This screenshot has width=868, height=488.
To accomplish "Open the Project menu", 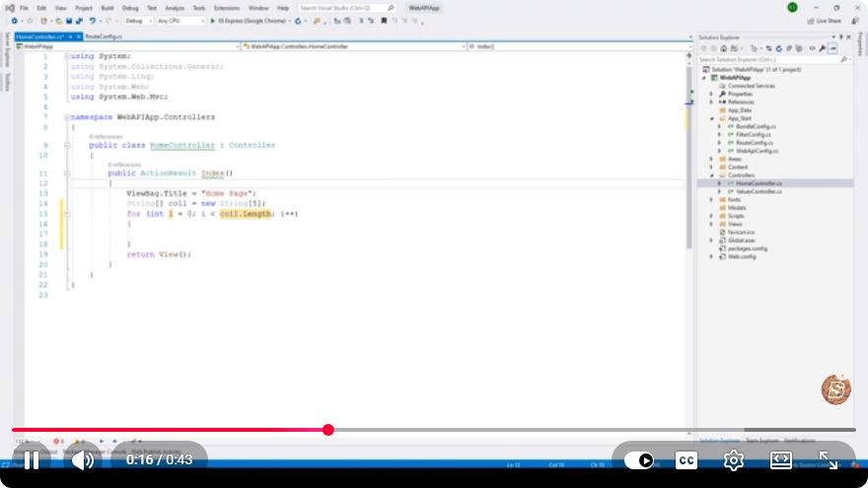I will coord(84,8).
